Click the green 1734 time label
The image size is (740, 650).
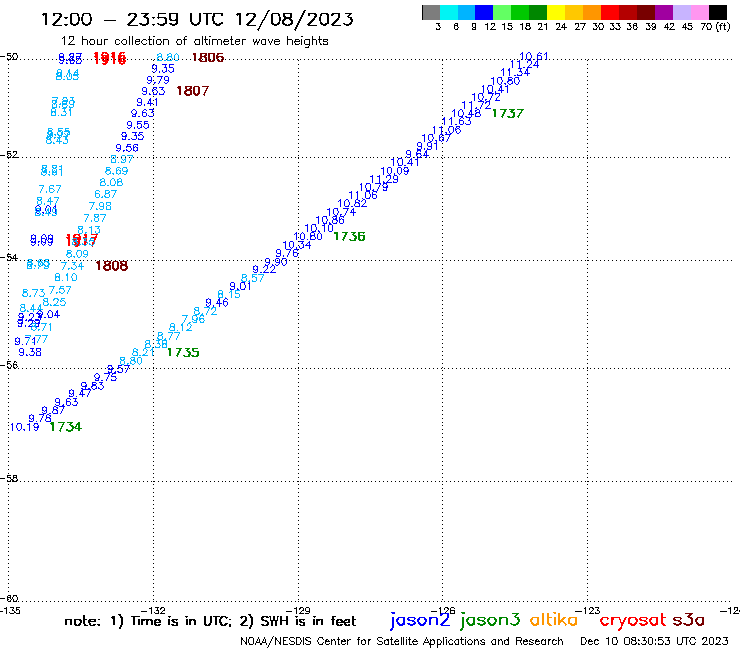point(66,427)
